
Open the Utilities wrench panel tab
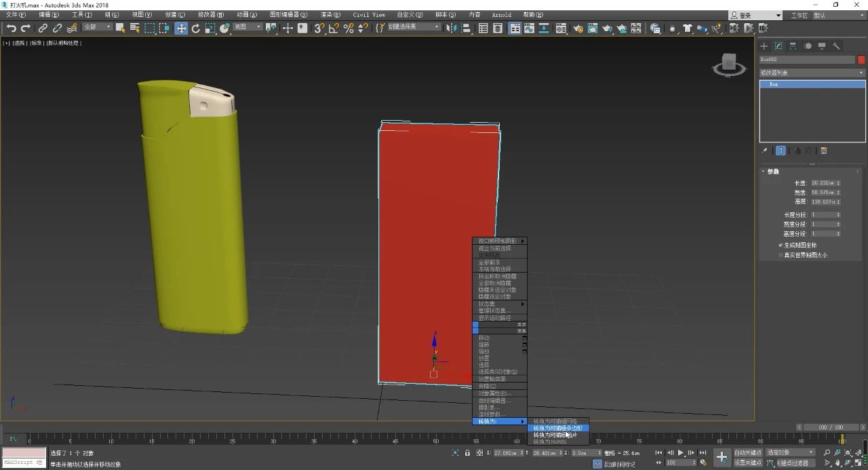pos(836,46)
